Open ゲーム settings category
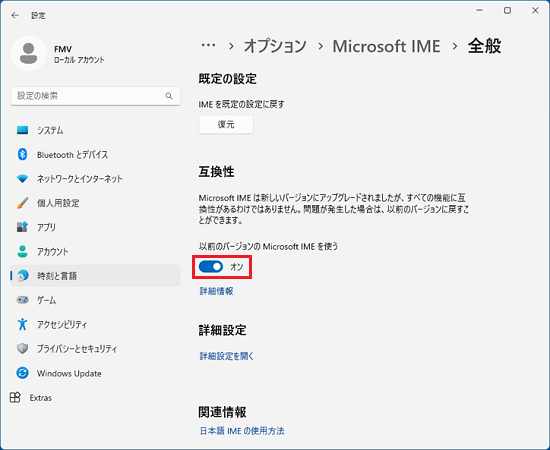This screenshot has height=450, width=550. click(x=95, y=300)
